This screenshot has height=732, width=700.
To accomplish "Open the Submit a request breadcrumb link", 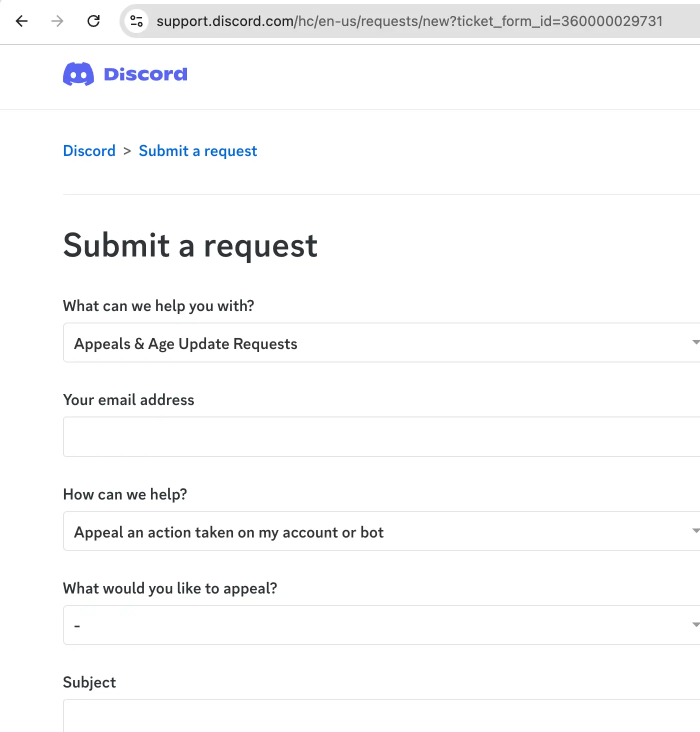I will click(x=197, y=150).
